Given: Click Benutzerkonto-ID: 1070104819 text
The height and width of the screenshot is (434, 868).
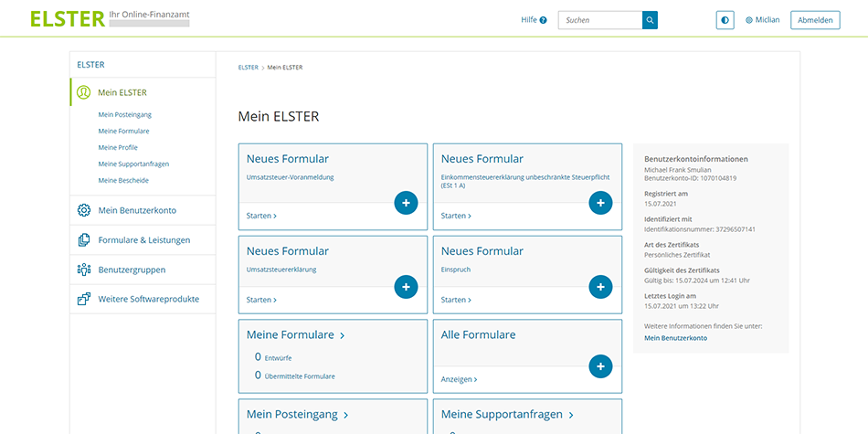Looking at the screenshot, I should (691, 178).
